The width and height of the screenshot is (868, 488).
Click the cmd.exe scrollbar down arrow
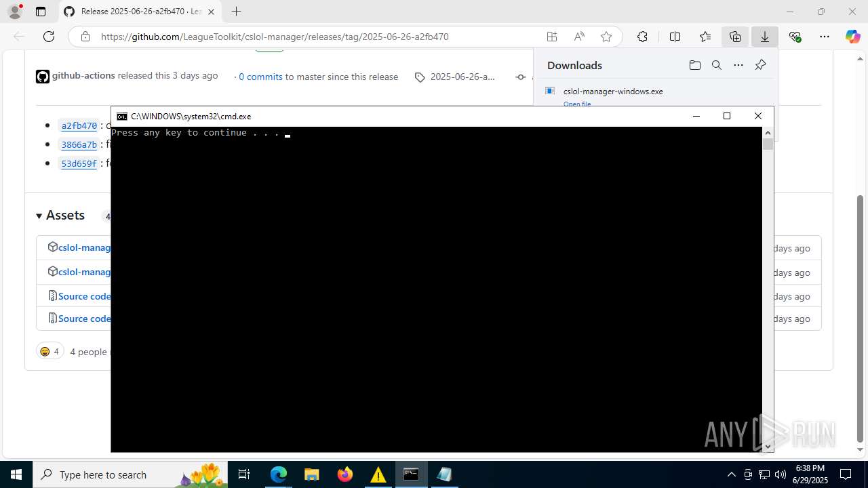pos(768,447)
